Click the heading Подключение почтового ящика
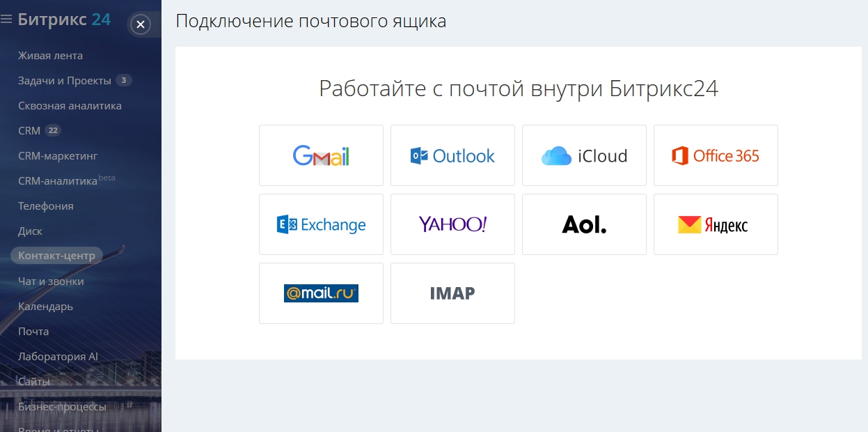Image resolution: width=868 pixels, height=432 pixels. (x=311, y=21)
